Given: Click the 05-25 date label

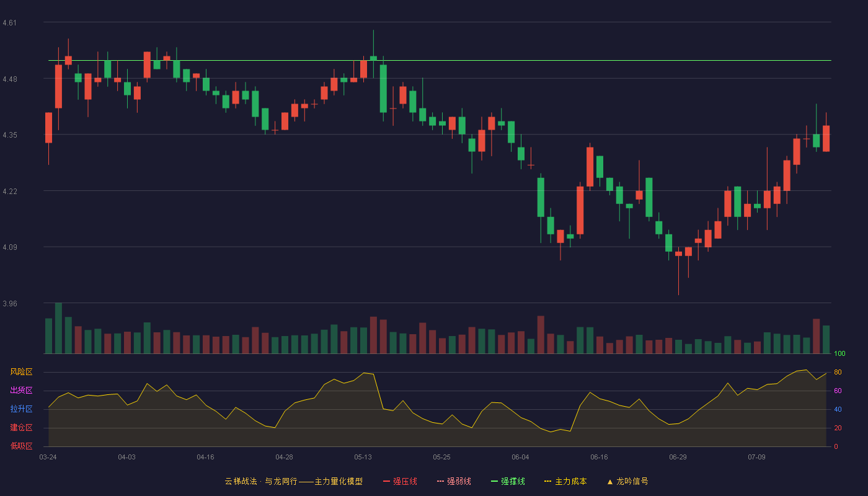Looking at the screenshot, I should coord(441,457).
